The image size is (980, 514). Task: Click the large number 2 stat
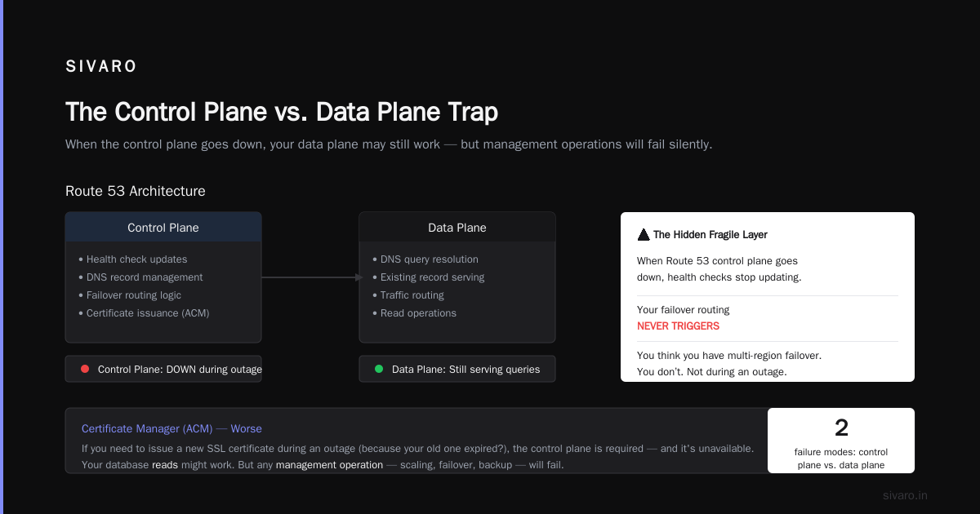click(x=841, y=428)
